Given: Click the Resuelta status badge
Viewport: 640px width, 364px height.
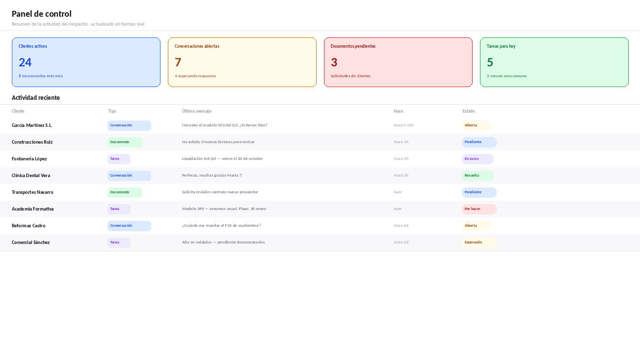Looking at the screenshot, I should (478, 176).
